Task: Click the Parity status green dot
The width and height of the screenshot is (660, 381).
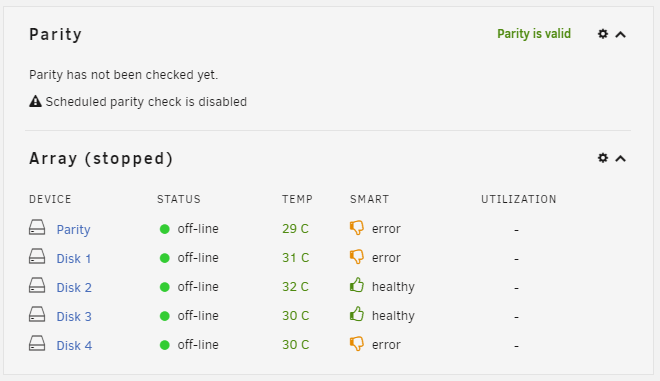Action: pyautogui.click(x=165, y=229)
